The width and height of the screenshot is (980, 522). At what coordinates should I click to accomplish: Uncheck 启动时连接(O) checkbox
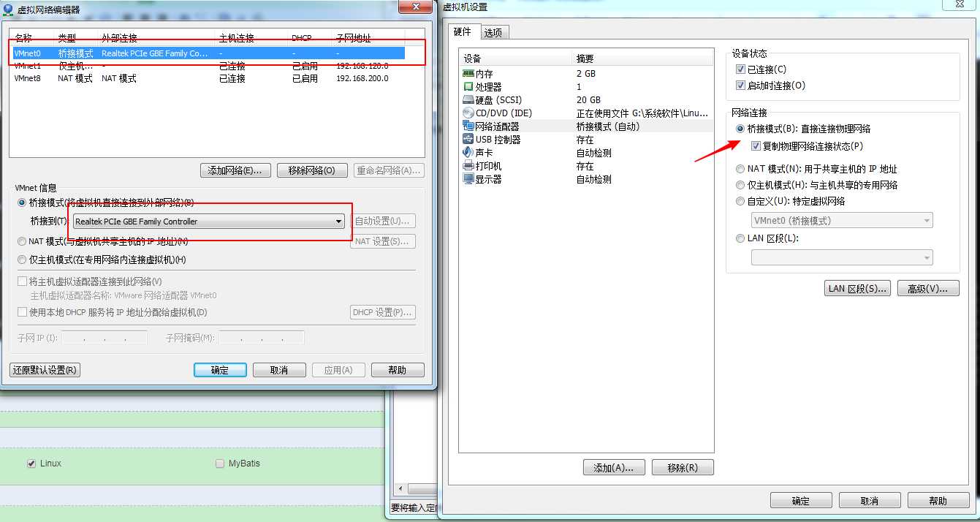pyautogui.click(x=740, y=86)
